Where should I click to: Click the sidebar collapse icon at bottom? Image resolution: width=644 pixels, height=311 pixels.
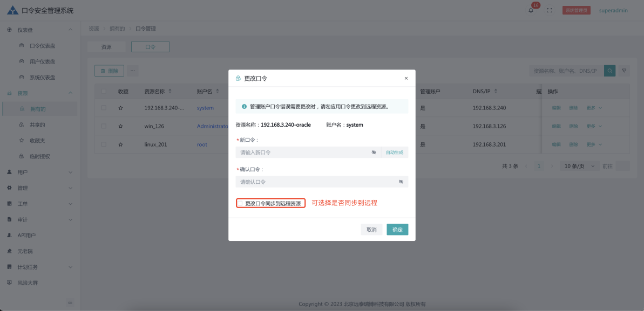tap(70, 302)
